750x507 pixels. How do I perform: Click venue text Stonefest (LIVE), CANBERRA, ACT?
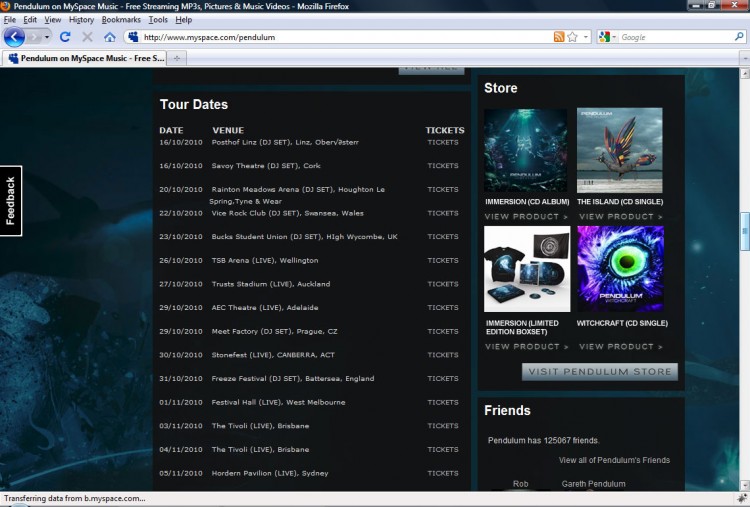(x=273, y=354)
